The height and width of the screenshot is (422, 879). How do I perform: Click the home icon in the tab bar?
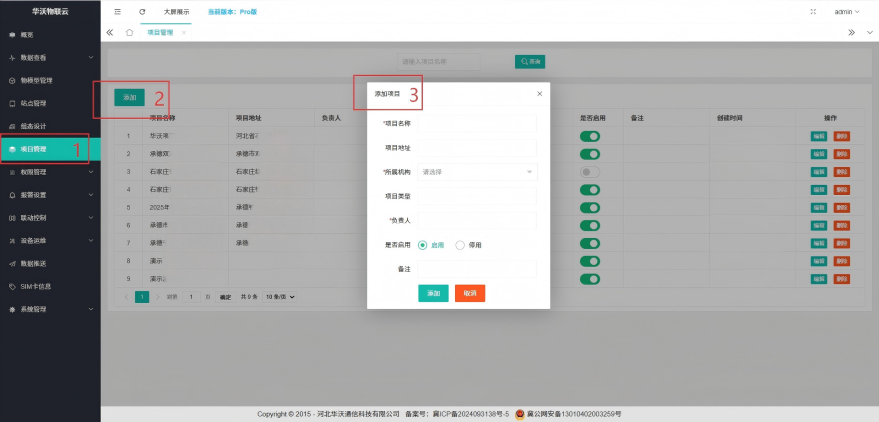coord(130,32)
